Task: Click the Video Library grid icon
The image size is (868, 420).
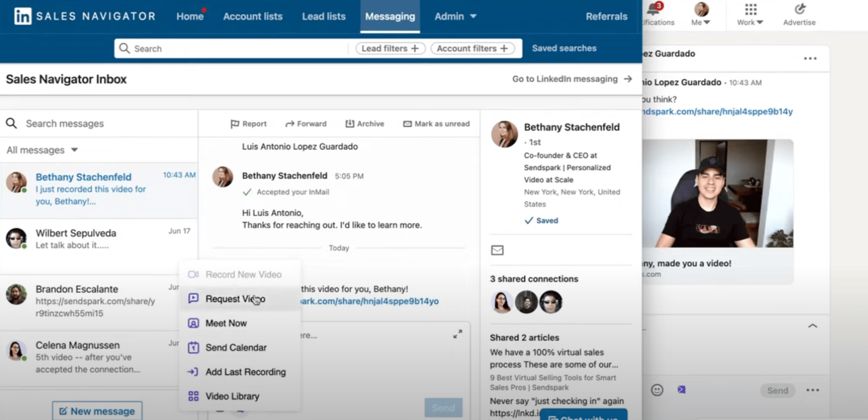Action: point(193,396)
